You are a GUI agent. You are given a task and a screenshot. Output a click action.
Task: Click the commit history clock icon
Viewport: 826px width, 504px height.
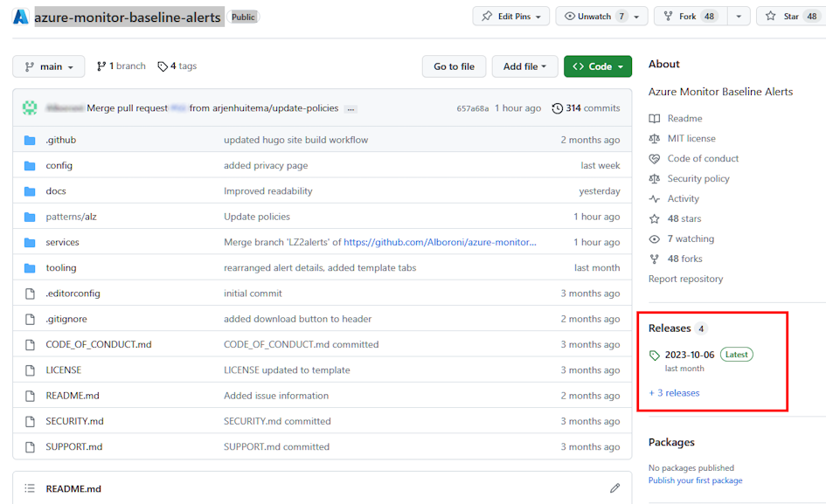click(x=558, y=108)
